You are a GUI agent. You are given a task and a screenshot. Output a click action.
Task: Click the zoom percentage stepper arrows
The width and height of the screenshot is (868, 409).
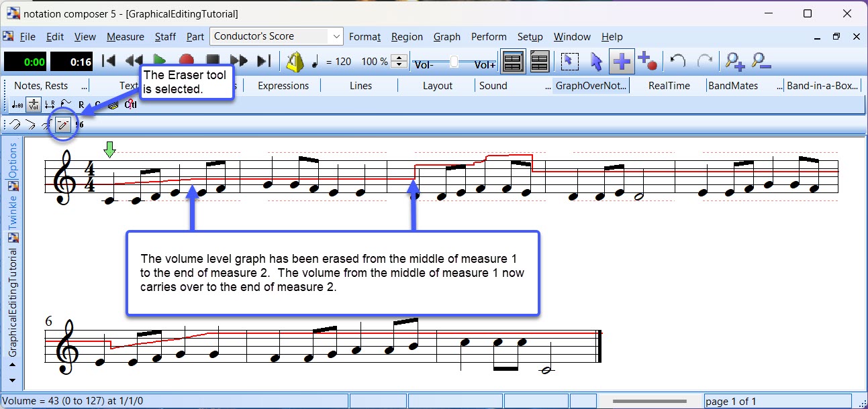point(399,62)
